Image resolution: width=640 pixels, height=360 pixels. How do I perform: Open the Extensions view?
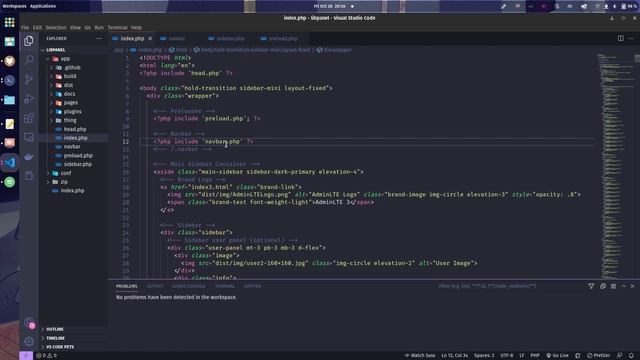[29, 118]
